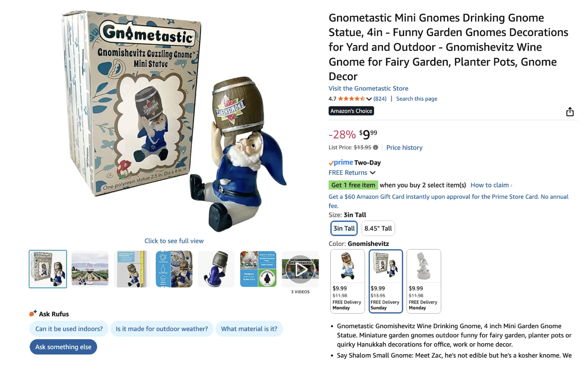The height and width of the screenshot is (367, 588).
Task: Open the 'Visit the Gnometastic Store' link
Action: (368, 88)
